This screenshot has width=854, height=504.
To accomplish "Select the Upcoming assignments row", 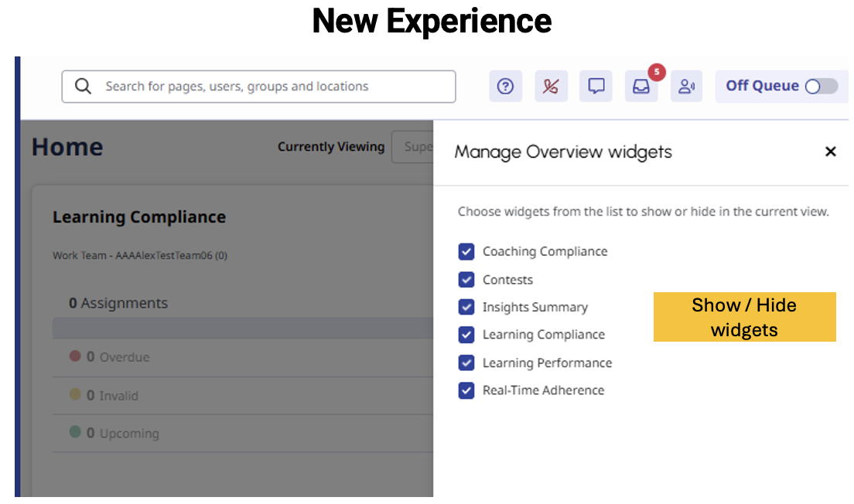I will [232, 433].
